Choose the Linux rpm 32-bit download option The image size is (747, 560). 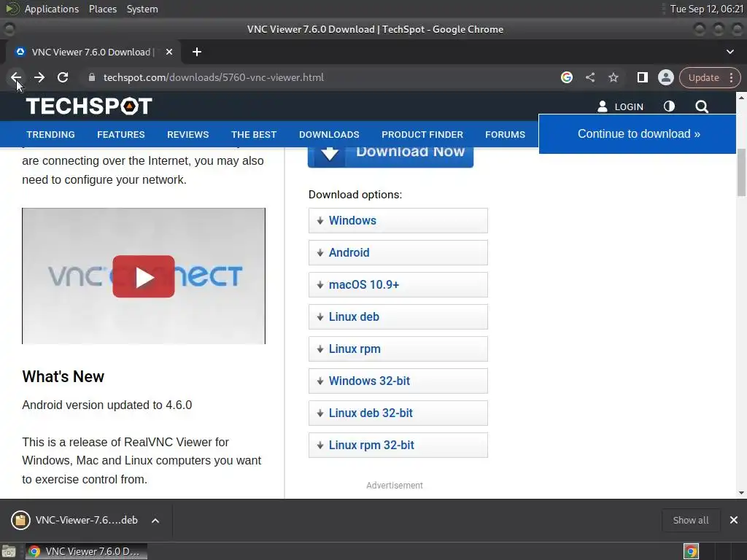(x=398, y=446)
